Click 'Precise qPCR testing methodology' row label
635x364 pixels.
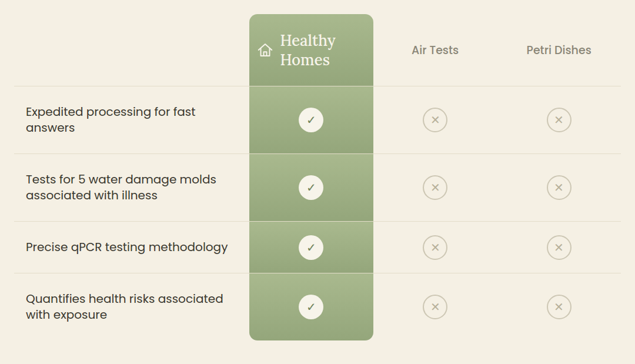127,247
